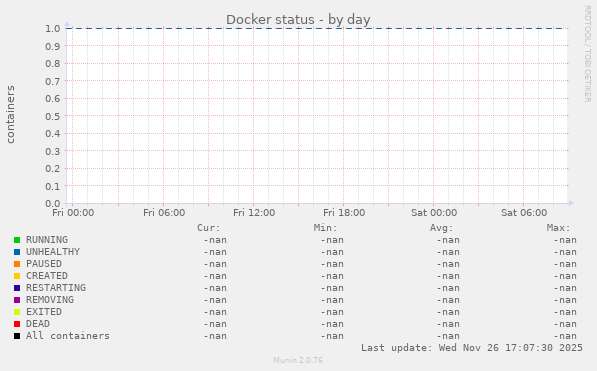597x371 pixels.
Task: Select the RESTARTING legend label
Action: (x=56, y=288)
